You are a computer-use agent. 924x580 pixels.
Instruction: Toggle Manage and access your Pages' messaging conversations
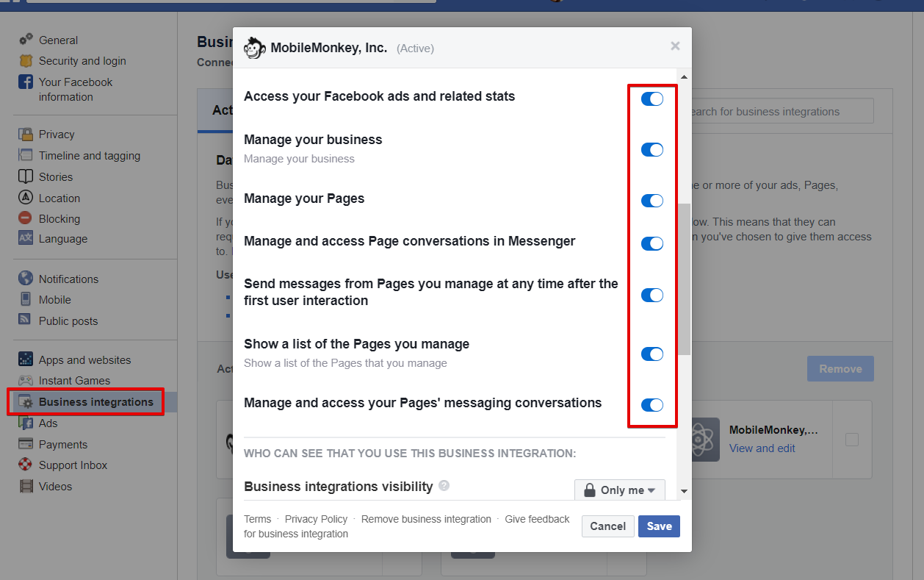pos(652,404)
